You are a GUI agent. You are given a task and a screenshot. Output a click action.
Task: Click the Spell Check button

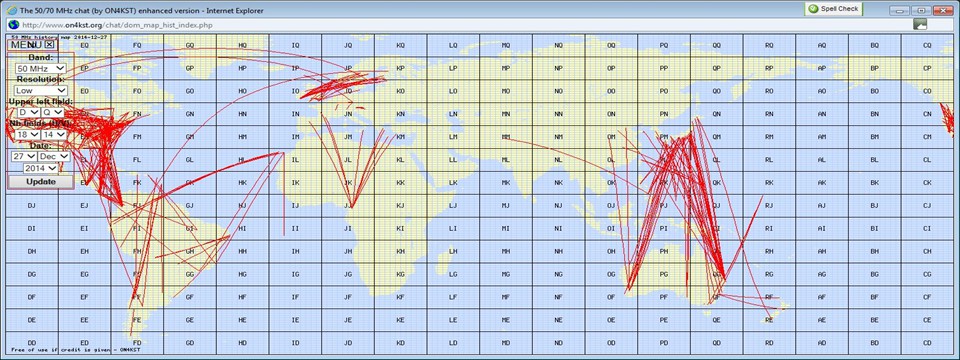coord(833,9)
